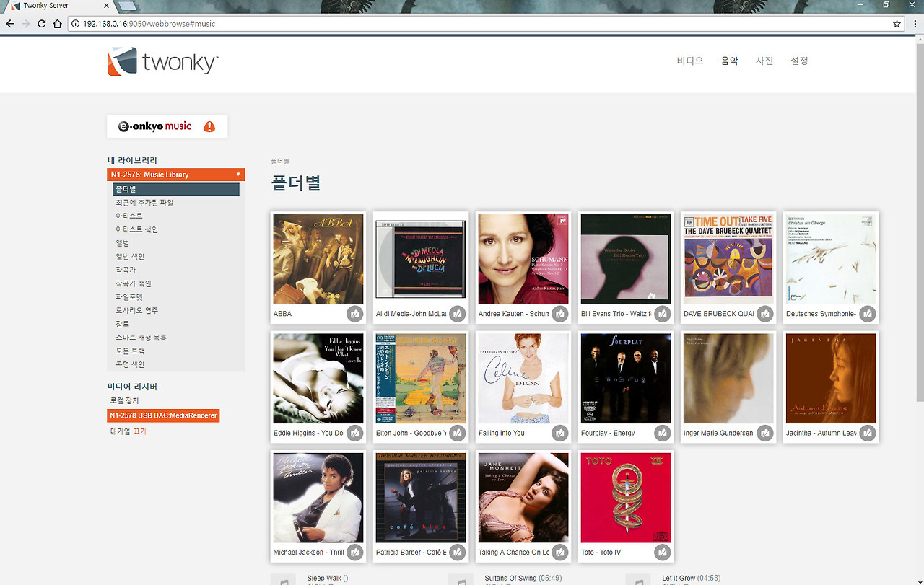Open the N1-2578: Music Library dropdown
924x585 pixels.
(x=176, y=175)
